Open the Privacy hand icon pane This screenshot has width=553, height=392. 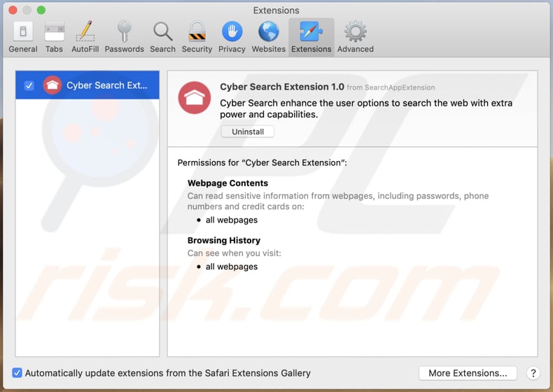(232, 36)
